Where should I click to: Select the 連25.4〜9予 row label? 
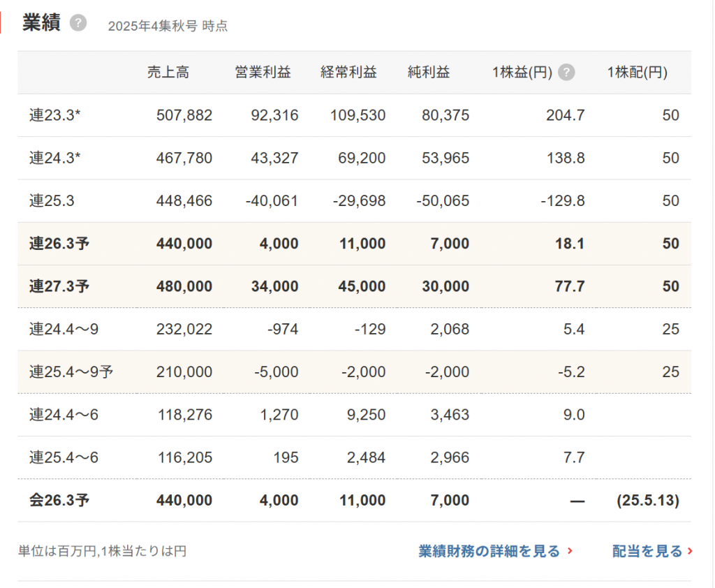tap(71, 372)
